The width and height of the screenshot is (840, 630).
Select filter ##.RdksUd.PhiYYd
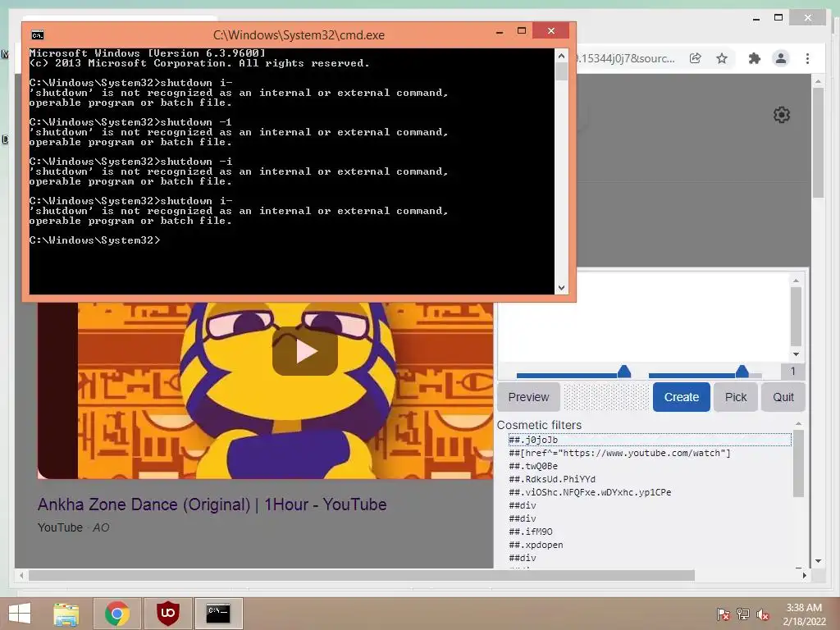pos(650,479)
